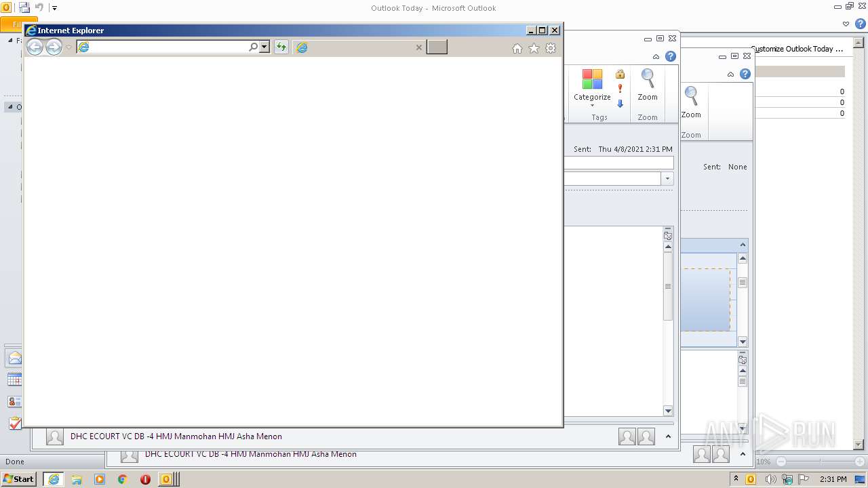Open help in the Sent 2:31 PM message window
This screenshot has height=488, width=868.
pyautogui.click(x=671, y=56)
